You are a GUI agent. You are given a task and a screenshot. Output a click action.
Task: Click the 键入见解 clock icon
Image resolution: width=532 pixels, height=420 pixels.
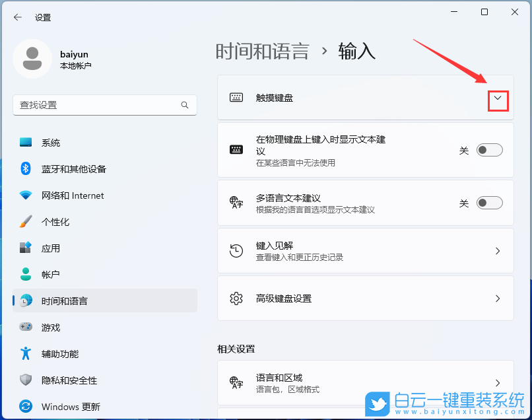point(236,251)
